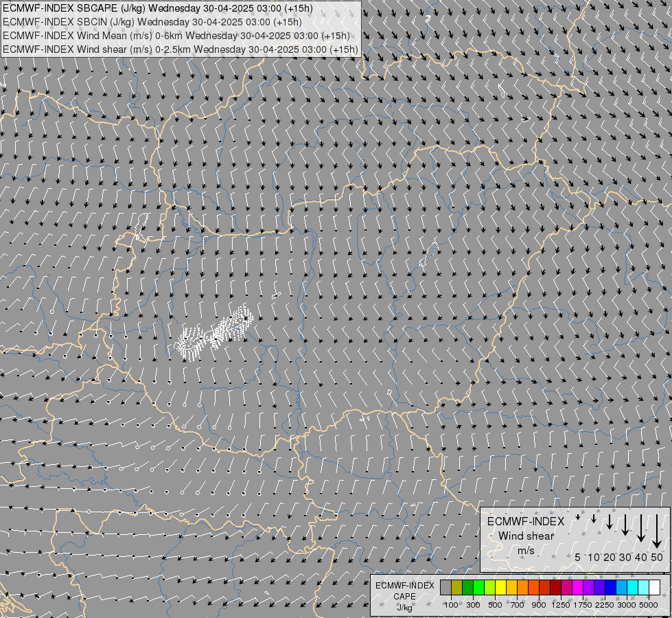Click the SBCIN (J/kg) title line

(x=152, y=22)
